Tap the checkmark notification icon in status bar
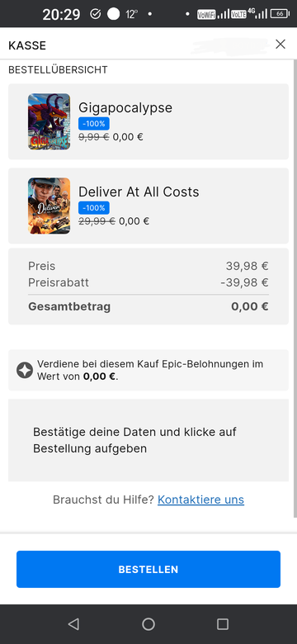Viewport: 297px width, 644px height. (95, 14)
